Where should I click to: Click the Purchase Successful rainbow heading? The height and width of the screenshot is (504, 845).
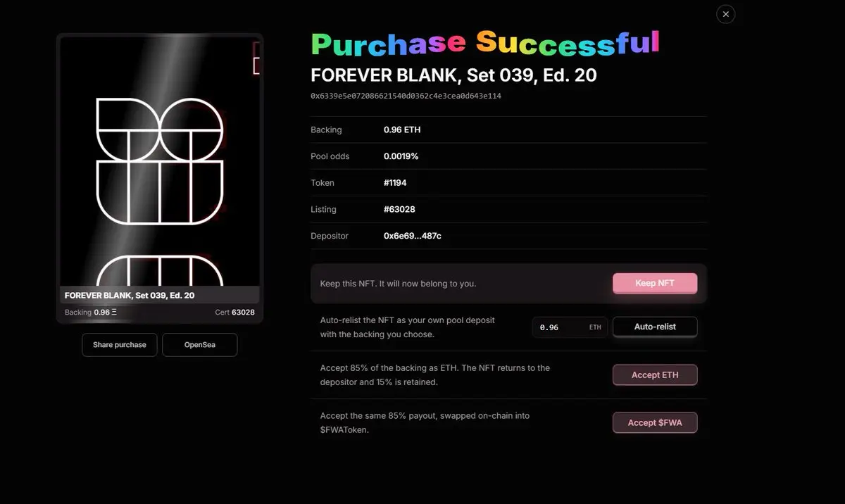pyautogui.click(x=485, y=43)
